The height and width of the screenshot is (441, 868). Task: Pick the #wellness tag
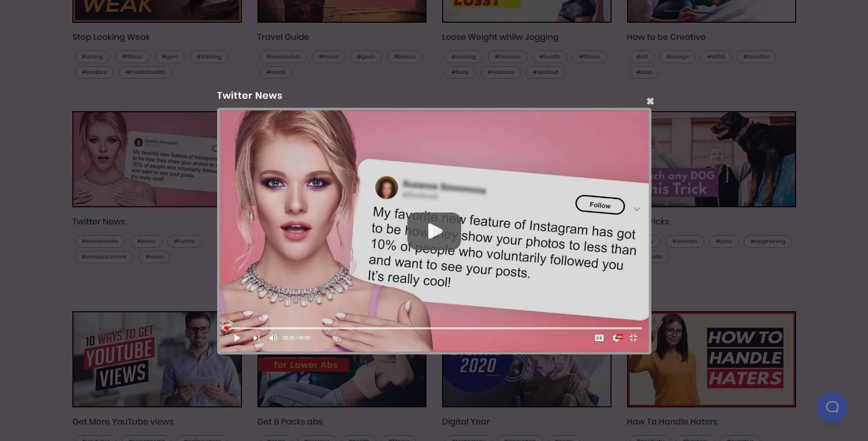[500, 72]
